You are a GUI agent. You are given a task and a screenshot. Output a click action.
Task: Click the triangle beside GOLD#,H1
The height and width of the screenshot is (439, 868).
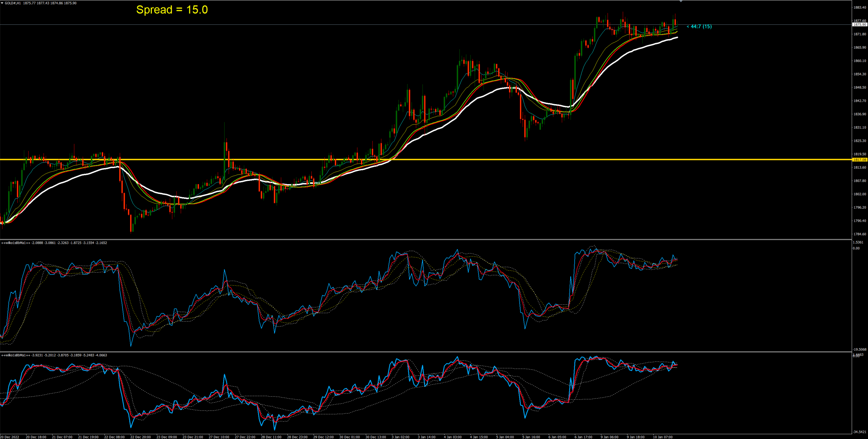click(2, 3)
